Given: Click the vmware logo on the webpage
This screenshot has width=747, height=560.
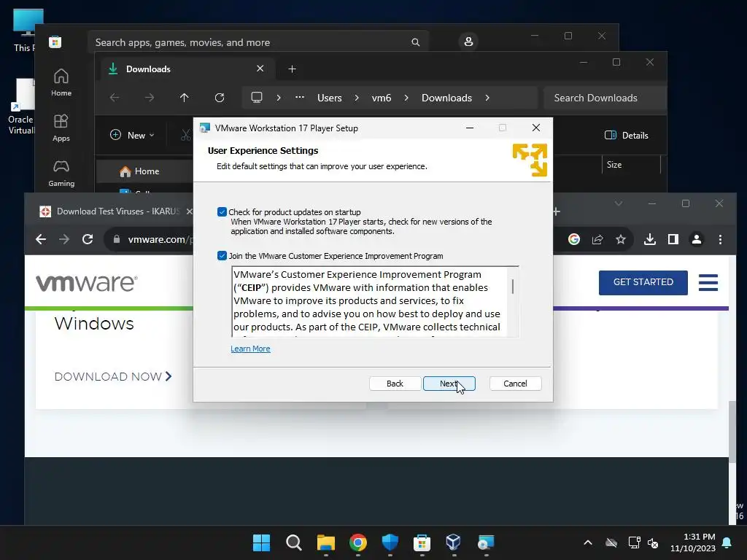Looking at the screenshot, I should tap(87, 283).
